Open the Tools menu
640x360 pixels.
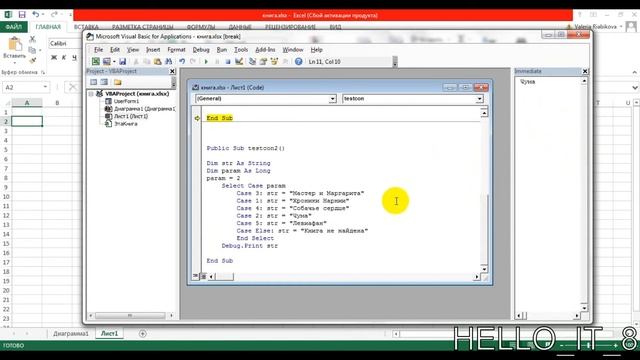(241, 50)
